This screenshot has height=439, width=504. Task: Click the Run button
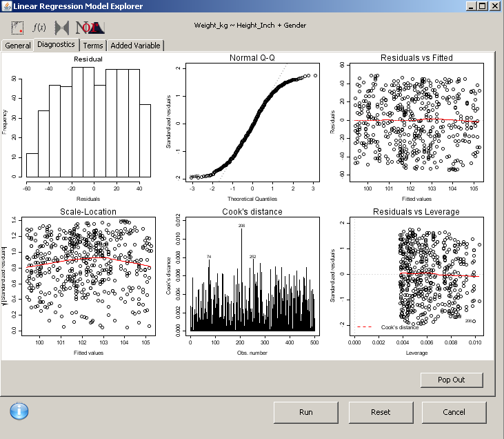coord(305,412)
